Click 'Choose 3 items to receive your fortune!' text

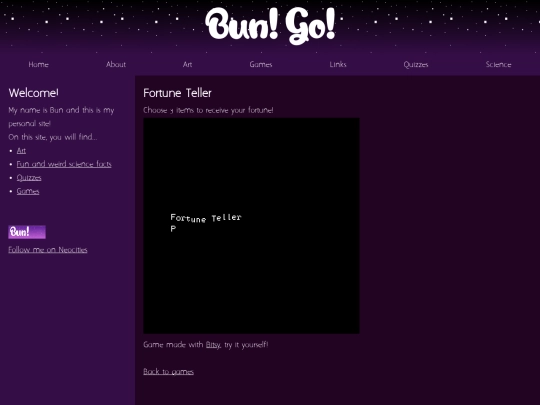(x=208, y=110)
